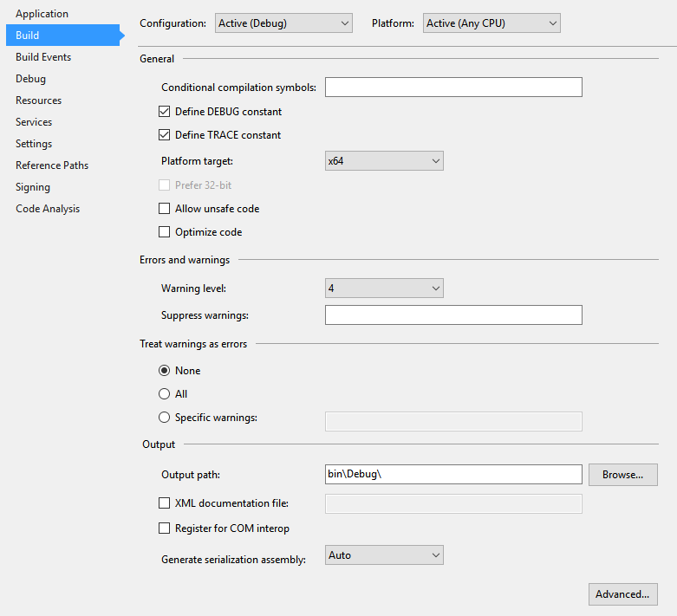The image size is (677, 616).
Task: Change the Warning level dropdown
Action: (x=384, y=289)
